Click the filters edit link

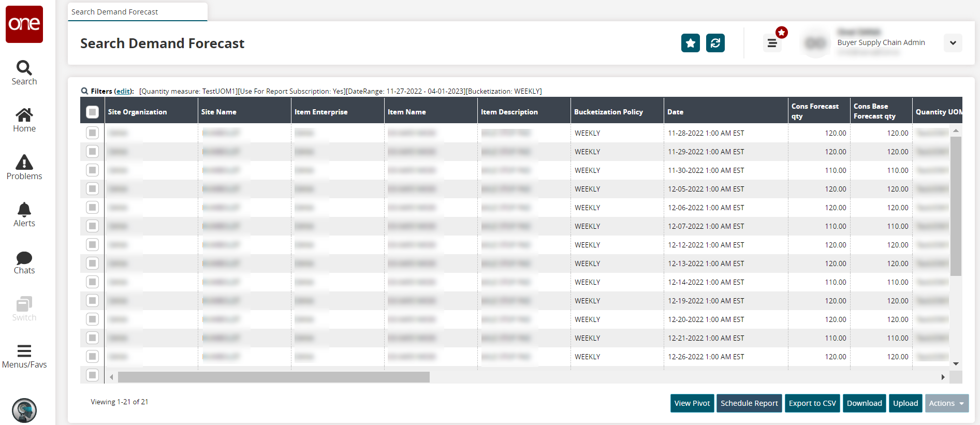(123, 91)
